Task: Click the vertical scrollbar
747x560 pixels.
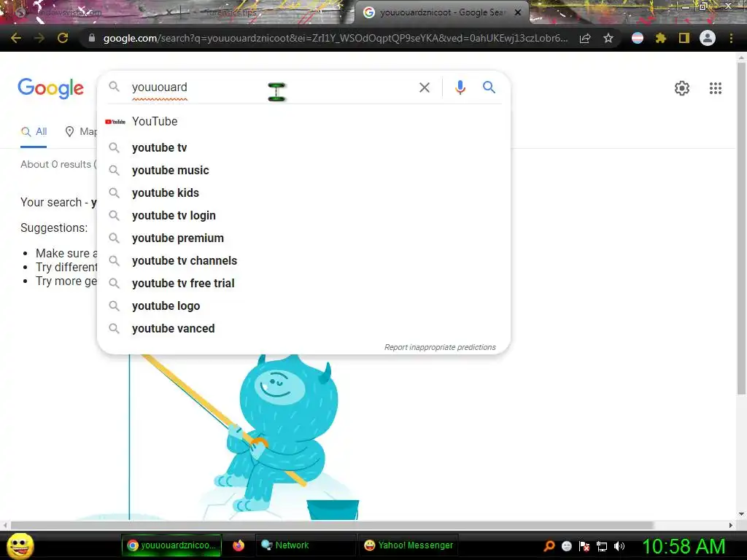Action: (x=741, y=228)
